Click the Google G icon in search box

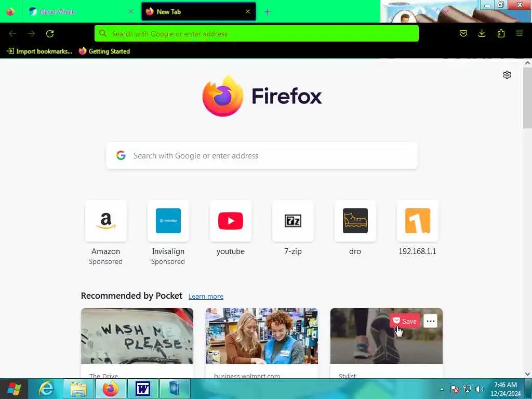click(x=121, y=155)
